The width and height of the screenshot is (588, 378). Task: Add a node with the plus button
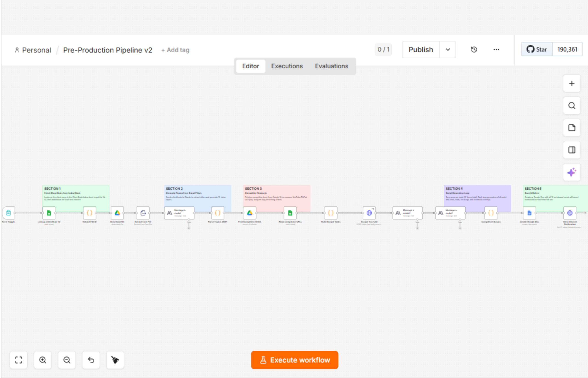point(572,83)
